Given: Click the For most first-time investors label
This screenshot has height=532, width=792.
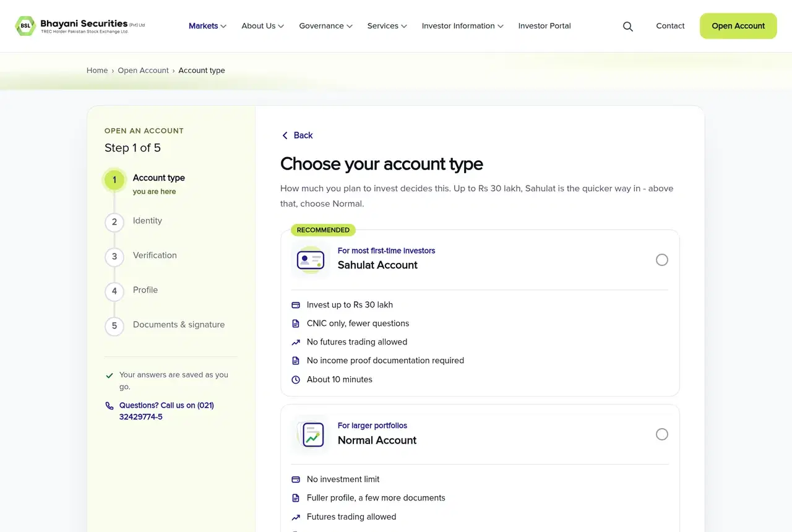Looking at the screenshot, I should click(x=386, y=251).
